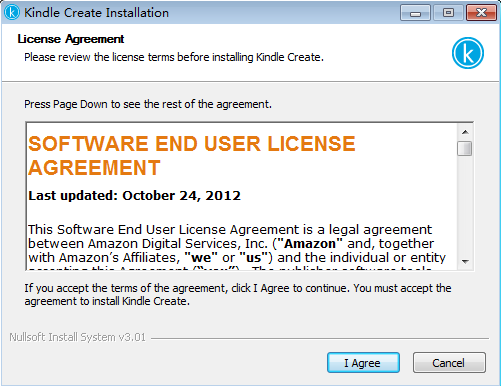The width and height of the screenshot is (501, 386).
Task: Click the Kindle Create icon in title bar
Action: [12, 12]
